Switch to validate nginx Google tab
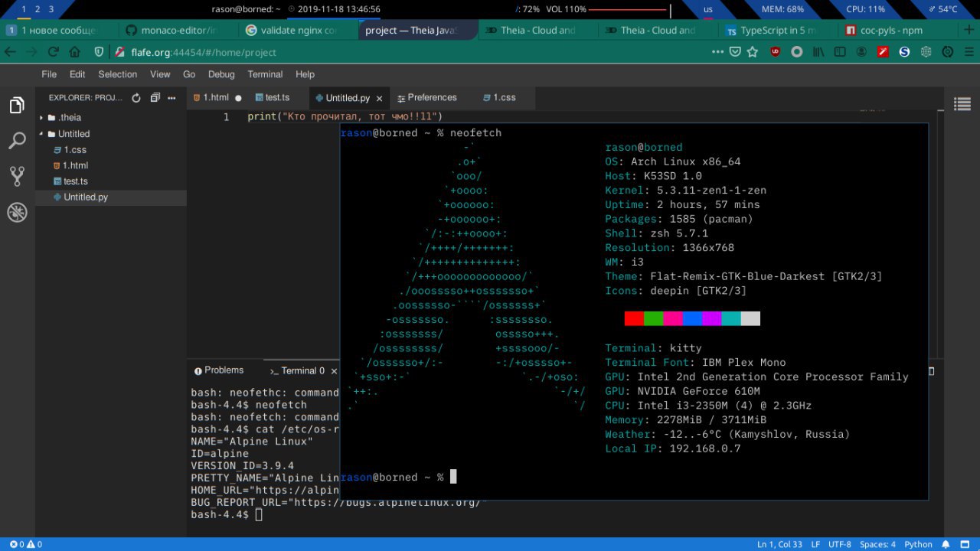Viewport: 980px width, 551px height. pos(299,31)
